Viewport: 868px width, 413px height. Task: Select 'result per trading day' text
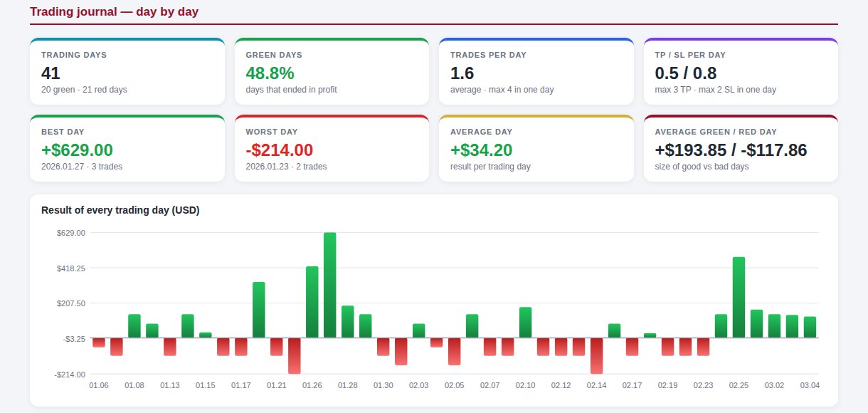tap(490, 167)
